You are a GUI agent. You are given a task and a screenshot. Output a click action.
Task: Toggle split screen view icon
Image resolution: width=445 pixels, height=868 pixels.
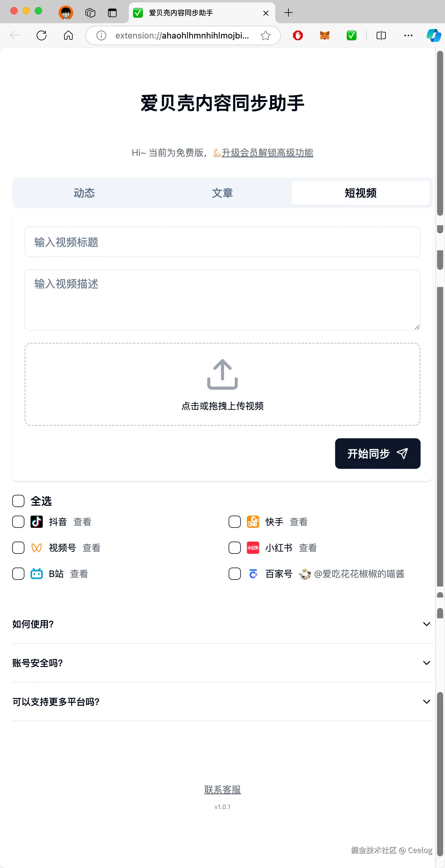point(381,35)
